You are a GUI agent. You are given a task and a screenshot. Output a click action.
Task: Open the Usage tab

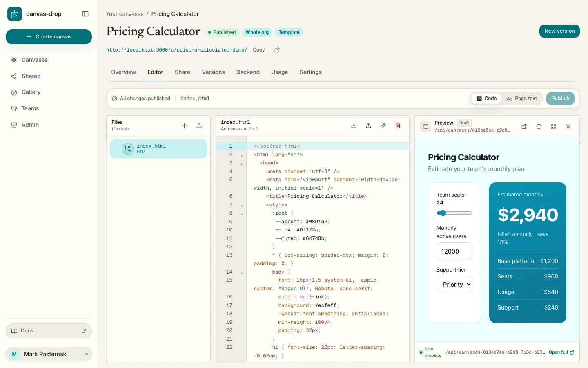(x=279, y=72)
